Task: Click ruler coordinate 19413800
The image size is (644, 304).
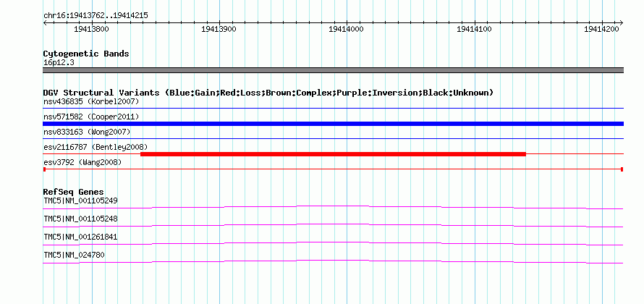Action: pos(91,30)
